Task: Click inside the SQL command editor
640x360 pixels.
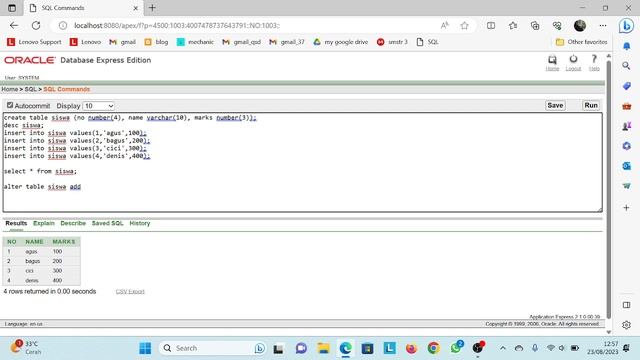Action: (x=302, y=162)
